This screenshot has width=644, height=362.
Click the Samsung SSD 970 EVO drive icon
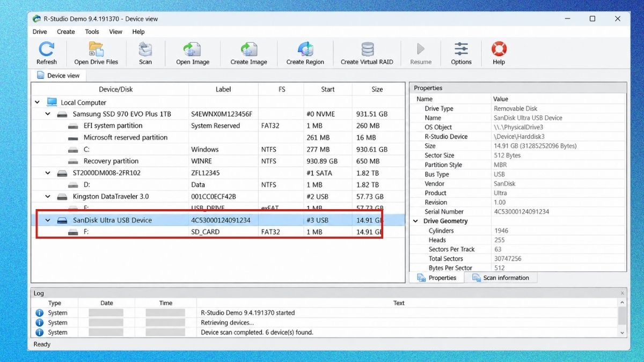pos(63,114)
